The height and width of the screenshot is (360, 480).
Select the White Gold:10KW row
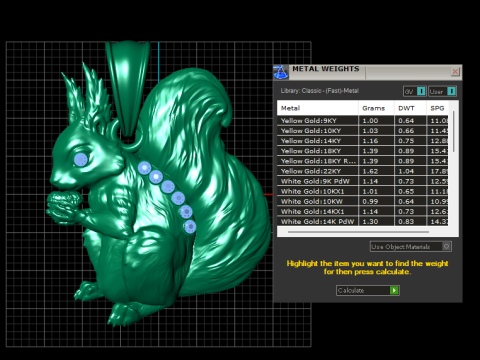(x=363, y=201)
